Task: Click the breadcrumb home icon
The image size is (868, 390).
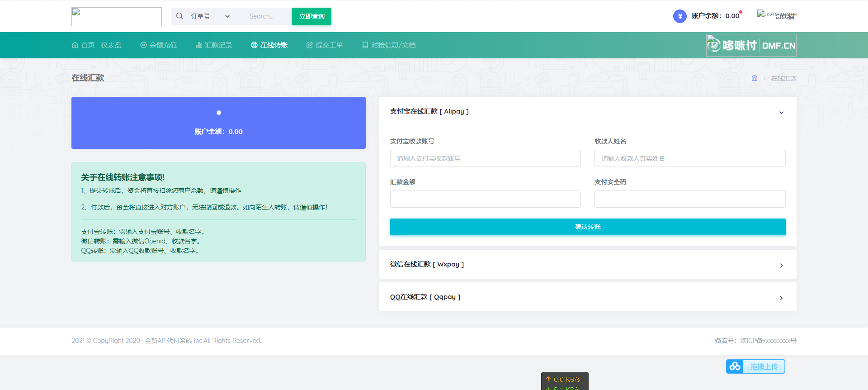Action: (755, 78)
